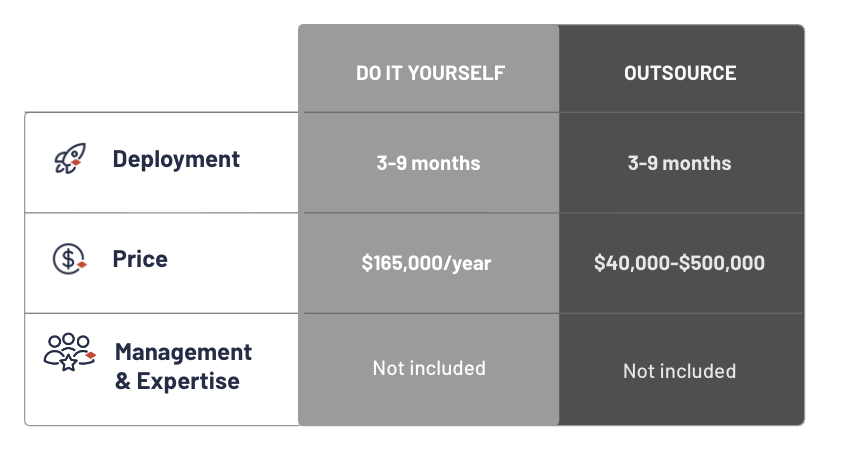The height and width of the screenshot is (469, 842).
Task: Click '3-9 months' under Do It Yourself
Action: click(x=428, y=163)
